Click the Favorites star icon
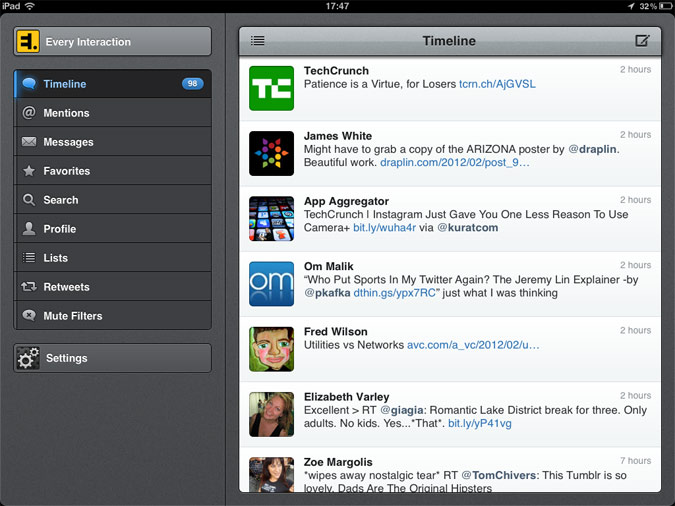 click(29, 171)
